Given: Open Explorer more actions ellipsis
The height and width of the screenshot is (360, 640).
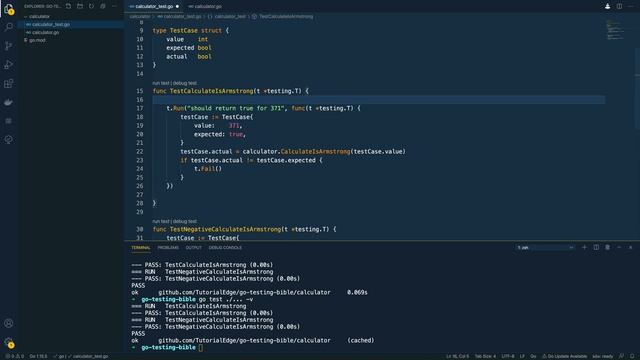Looking at the screenshot, I should pyautogui.click(x=114, y=6).
